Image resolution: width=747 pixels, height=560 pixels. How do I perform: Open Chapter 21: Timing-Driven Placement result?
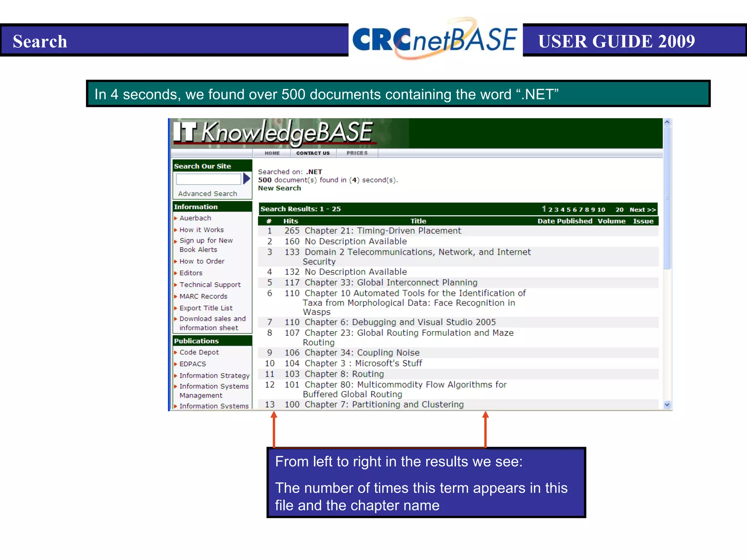[x=383, y=231]
